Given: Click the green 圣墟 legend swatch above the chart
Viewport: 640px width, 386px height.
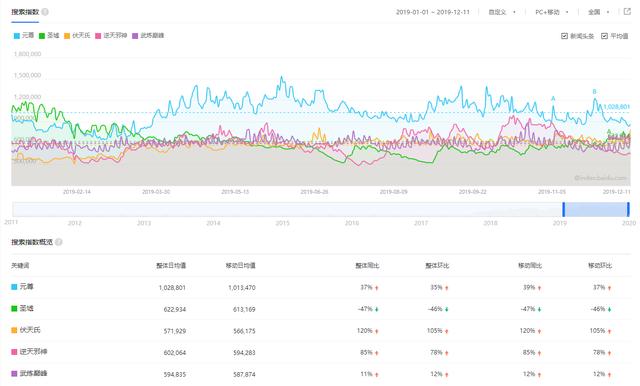Looking at the screenshot, I should tap(42, 36).
